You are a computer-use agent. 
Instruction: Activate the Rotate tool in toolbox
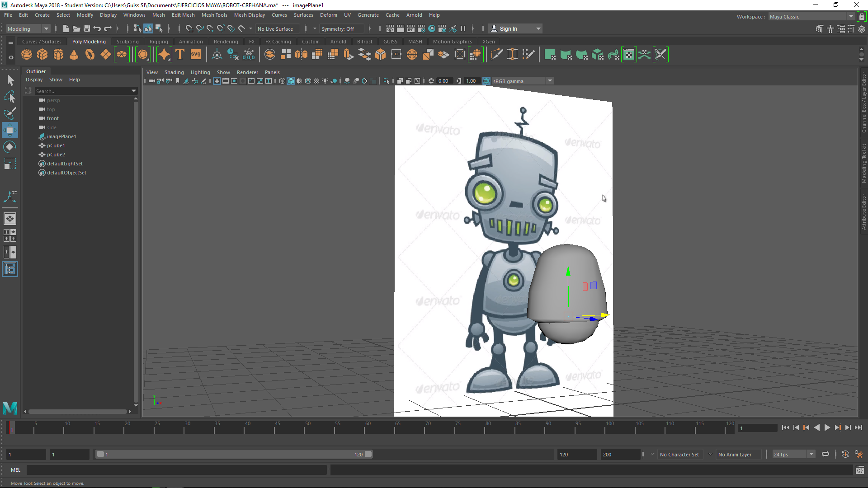tap(10, 147)
